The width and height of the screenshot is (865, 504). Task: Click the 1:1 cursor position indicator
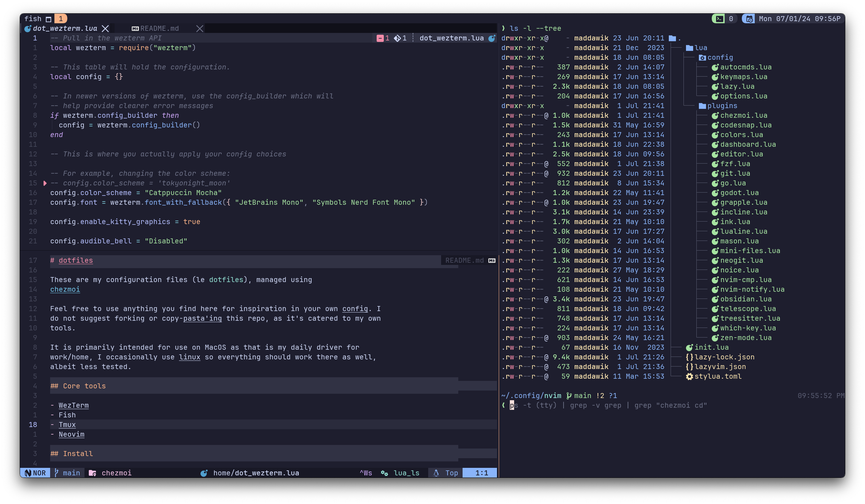click(x=482, y=473)
